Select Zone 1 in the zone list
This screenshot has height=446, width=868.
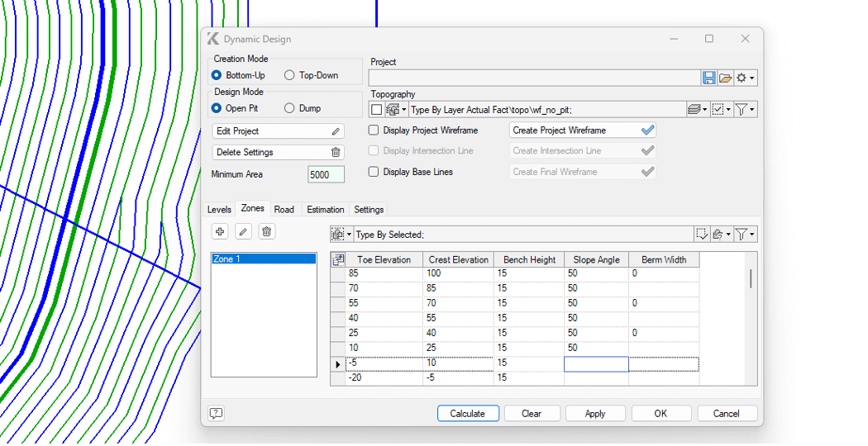(x=264, y=259)
